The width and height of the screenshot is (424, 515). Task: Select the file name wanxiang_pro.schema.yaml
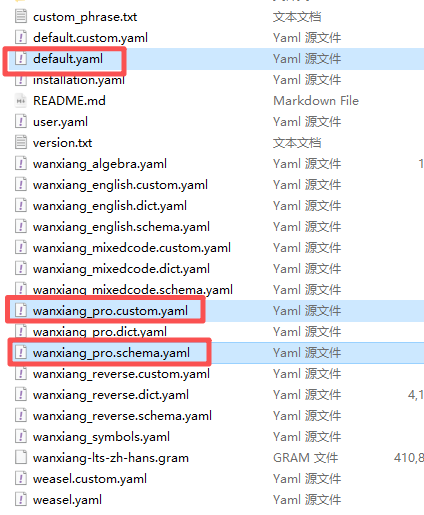tap(111, 353)
